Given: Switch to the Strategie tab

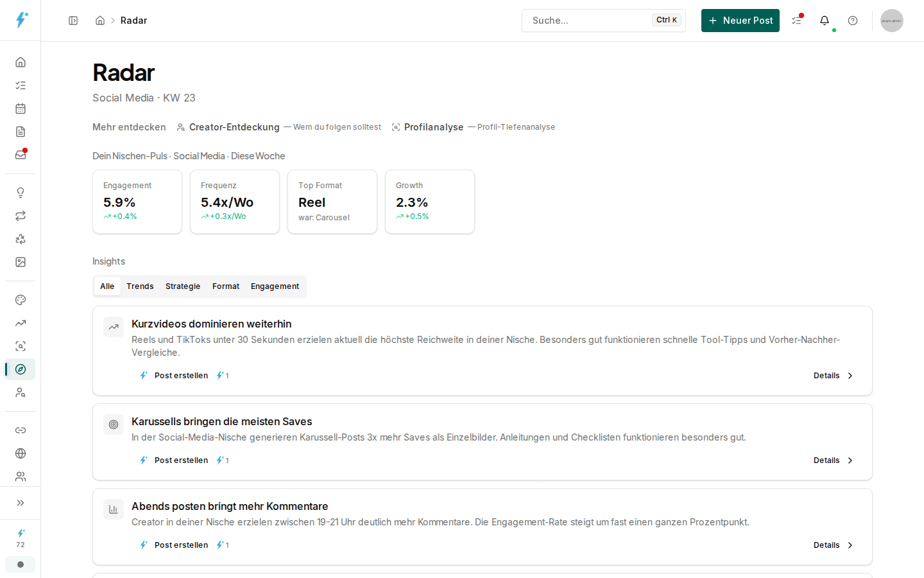Looking at the screenshot, I should coord(183,286).
